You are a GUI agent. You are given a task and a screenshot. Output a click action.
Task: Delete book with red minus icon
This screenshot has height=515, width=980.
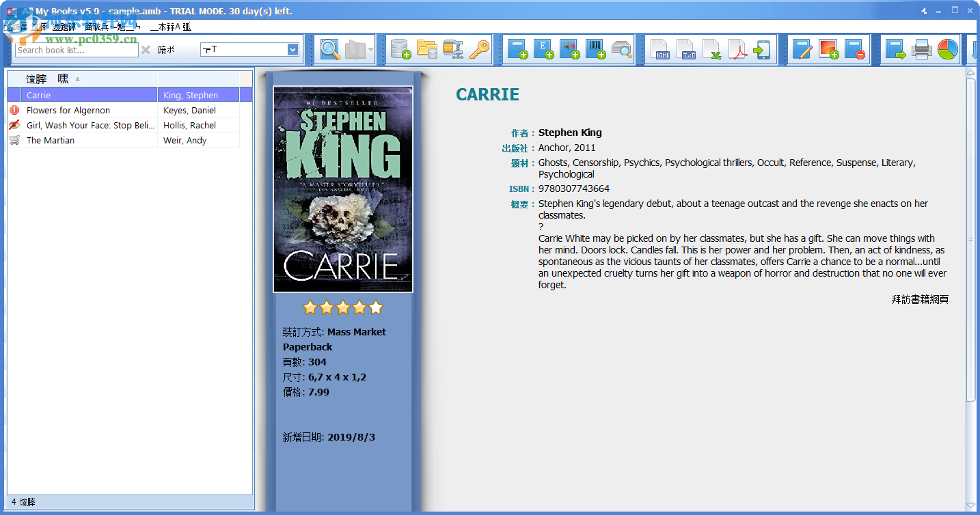(x=855, y=49)
